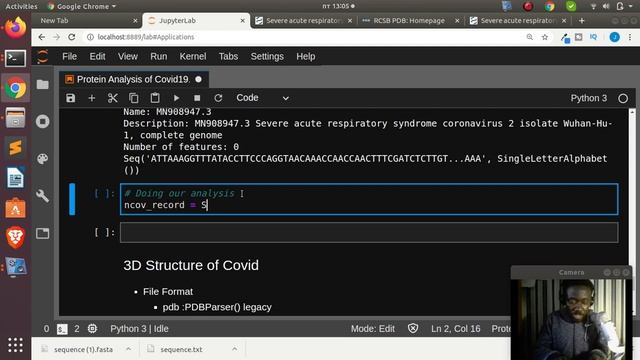640x360 pixels.
Task: Expand options for sequence (1).fasta download
Action: click(129, 349)
